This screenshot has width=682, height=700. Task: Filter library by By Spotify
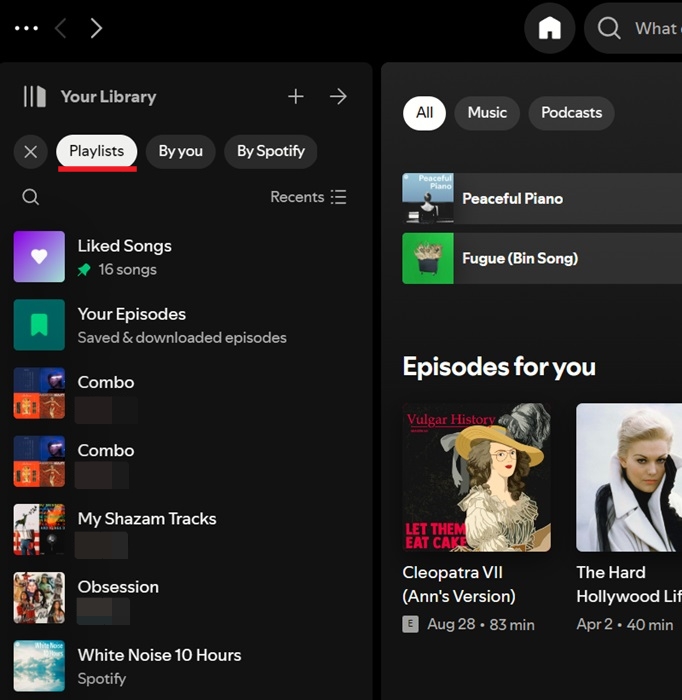click(x=270, y=151)
